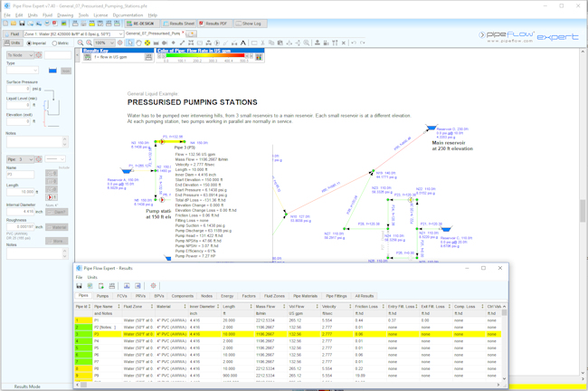This screenshot has height=391, width=588.
Task: Select pipe P9 row in results table
Action: tap(288, 376)
